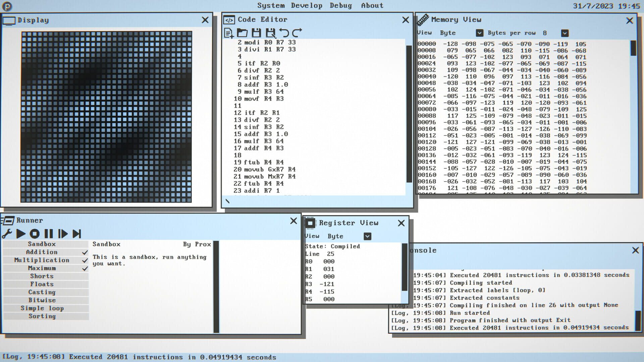Image resolution: width=644 pixels, height=362 pixels.
Task: Open the Byte dropdown in Register View
Action: tap(367, 236)
